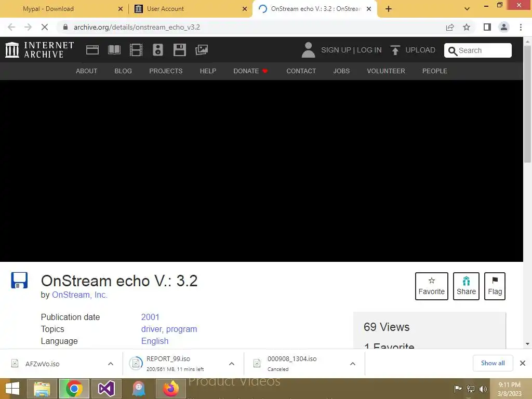This screenshot has width=532, height=399.
Task: Click LOG IN link
Action: pos(369,50)
